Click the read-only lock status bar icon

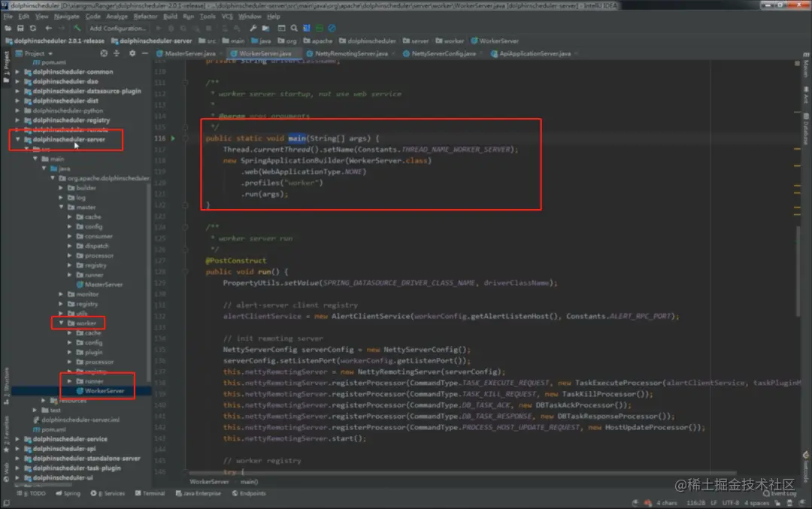pos(778,503)
